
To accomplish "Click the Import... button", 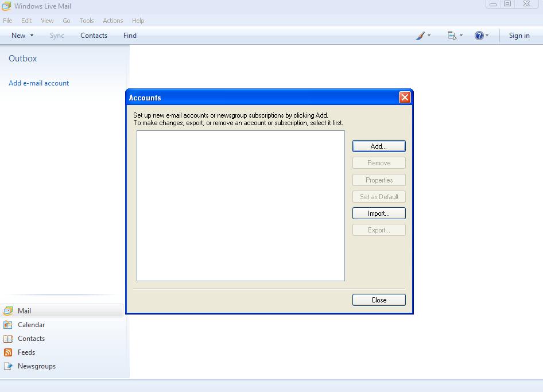I will tap(379, 214).
